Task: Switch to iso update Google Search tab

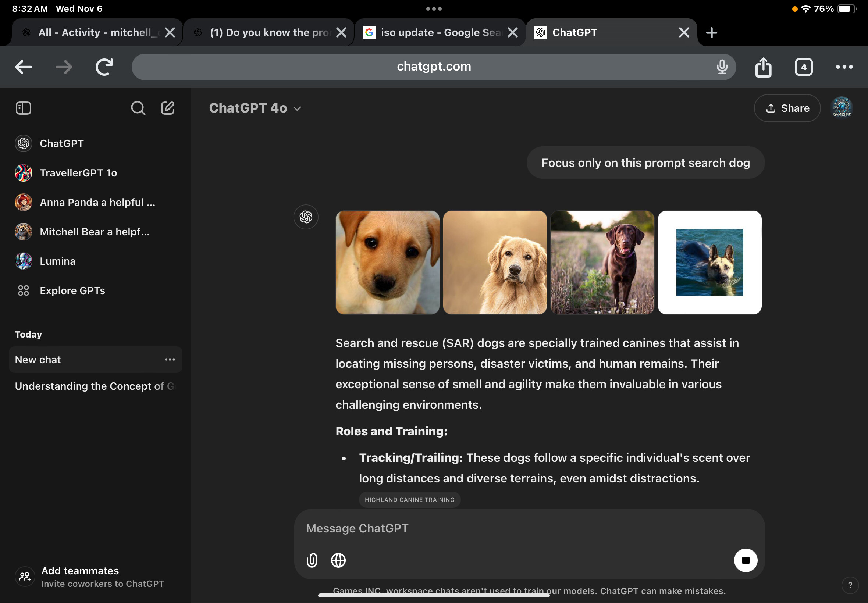Action: point(435,32)
